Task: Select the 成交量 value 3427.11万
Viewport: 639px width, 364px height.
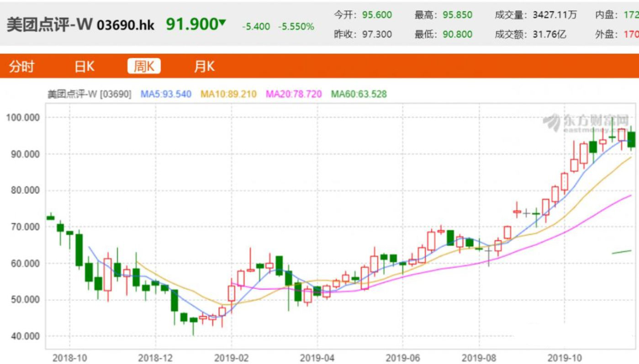Action: click(x=555, y=15)
